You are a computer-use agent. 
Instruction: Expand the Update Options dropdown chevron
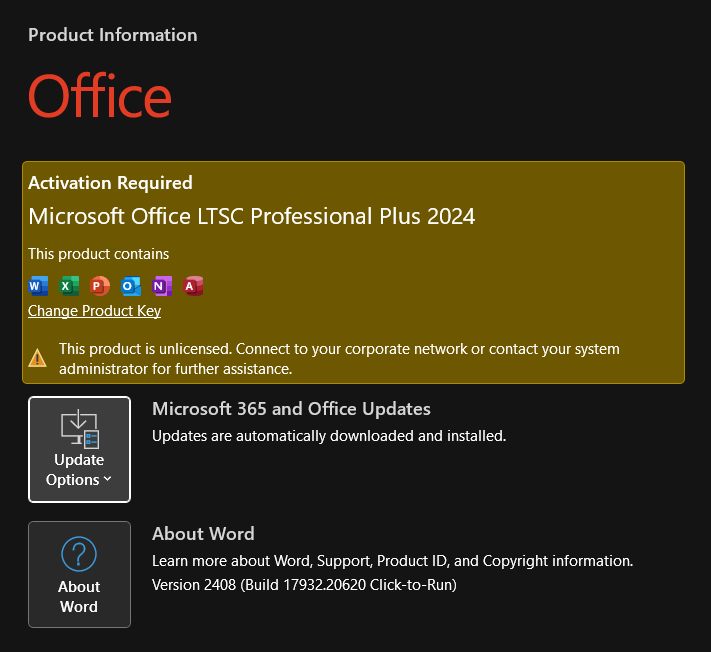tap(107, 480)
